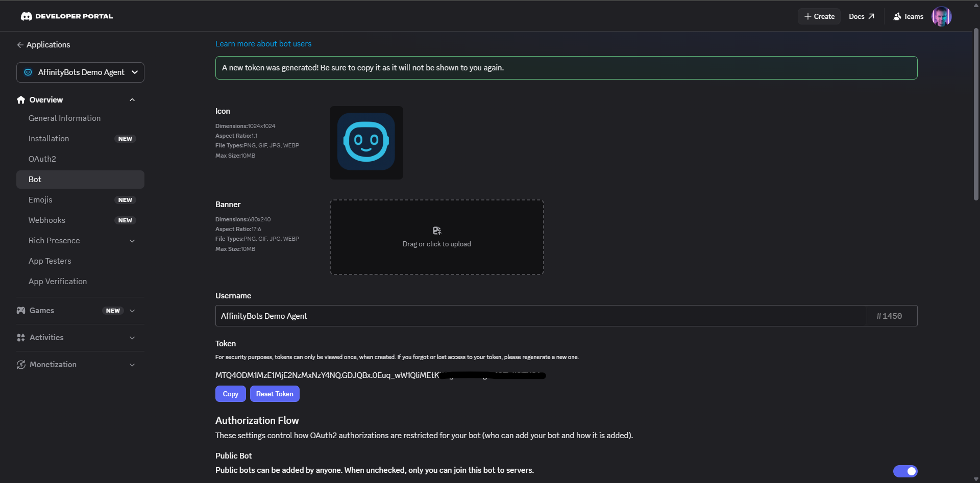Open Learn more about bot users
Screen dimensions: 980x483
click(x=263, y=43)
